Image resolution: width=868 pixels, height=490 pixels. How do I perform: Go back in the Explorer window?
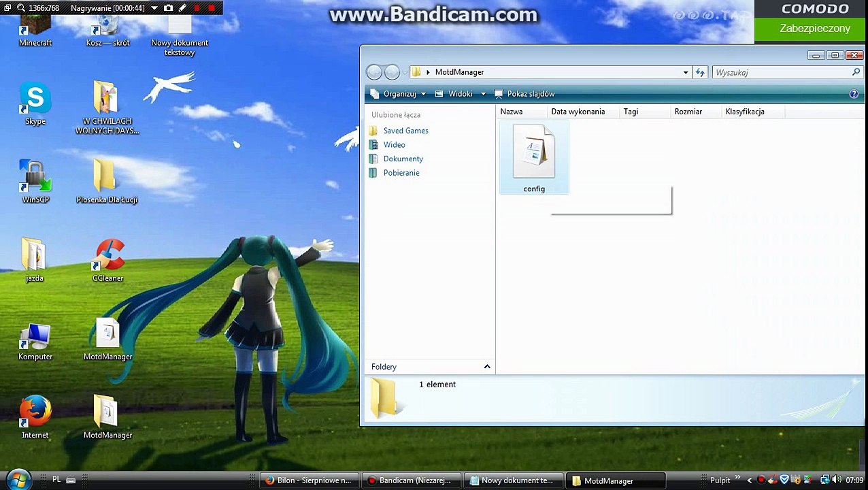tap(373, 72)
